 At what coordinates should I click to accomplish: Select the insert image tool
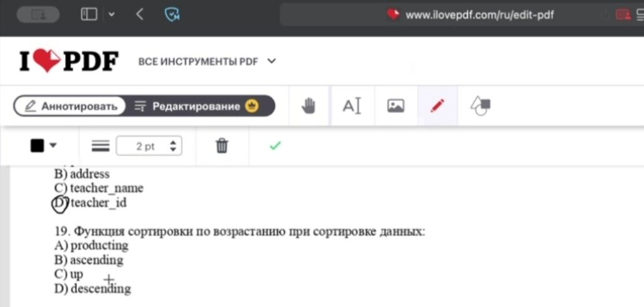396,106
